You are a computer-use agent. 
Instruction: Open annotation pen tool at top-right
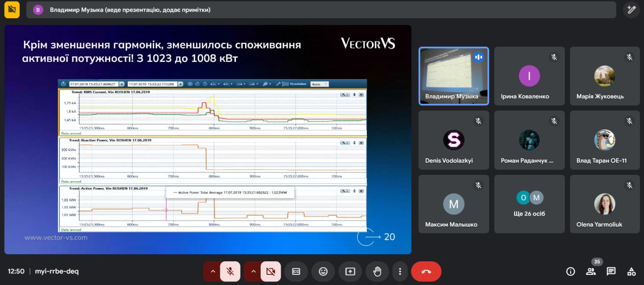tap(631, 10)
